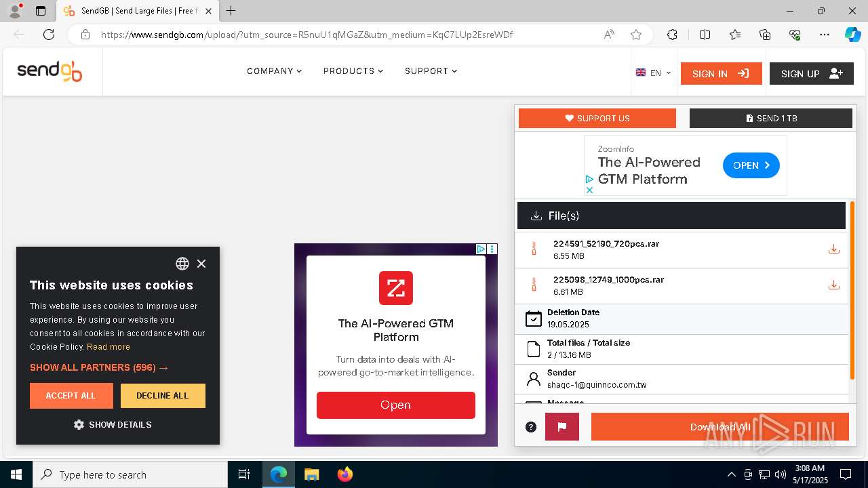Image resolution: width=868 pixels, height=488 pixels.
Task: Open Collections icon
Action: click(765, 35)
